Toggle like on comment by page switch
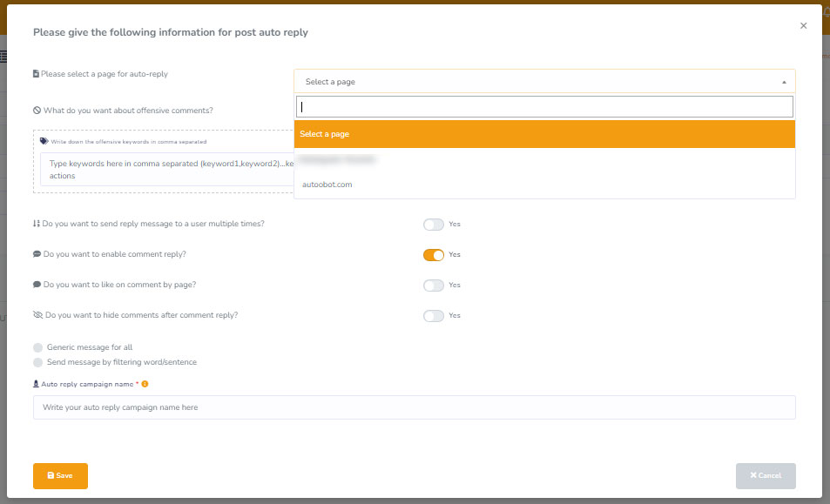Viewport: 830px width, 504px height. pos(434,286)
